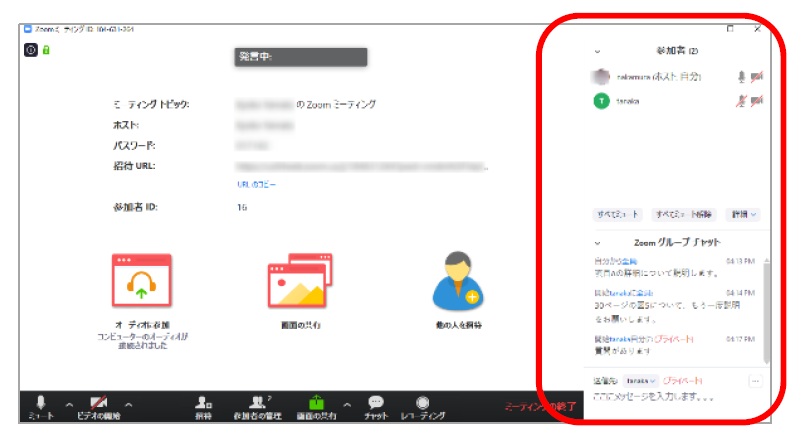Open the Invite (招待) toolbar icon
The image size is (805, 448).
[x=203, y=402]
